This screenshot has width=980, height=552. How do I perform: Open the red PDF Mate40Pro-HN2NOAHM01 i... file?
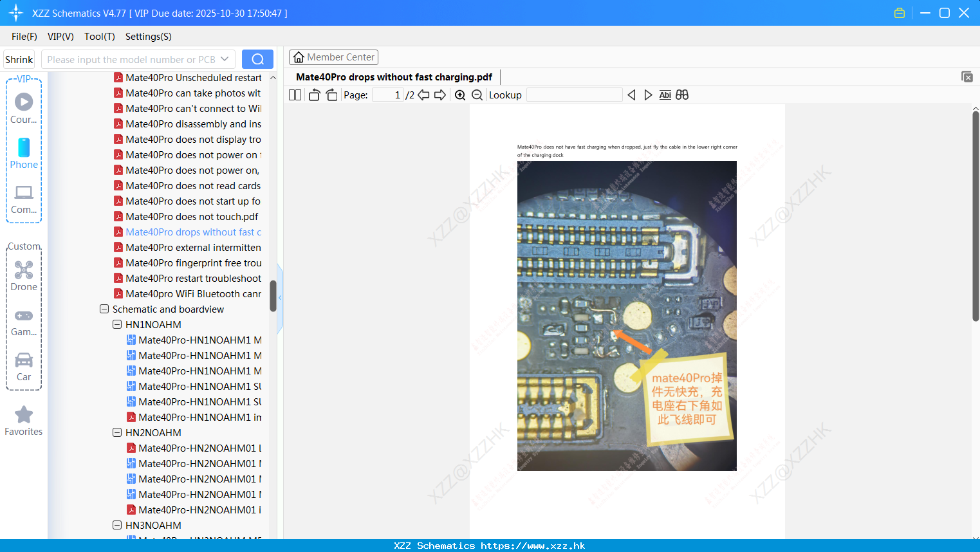(194, 510)
